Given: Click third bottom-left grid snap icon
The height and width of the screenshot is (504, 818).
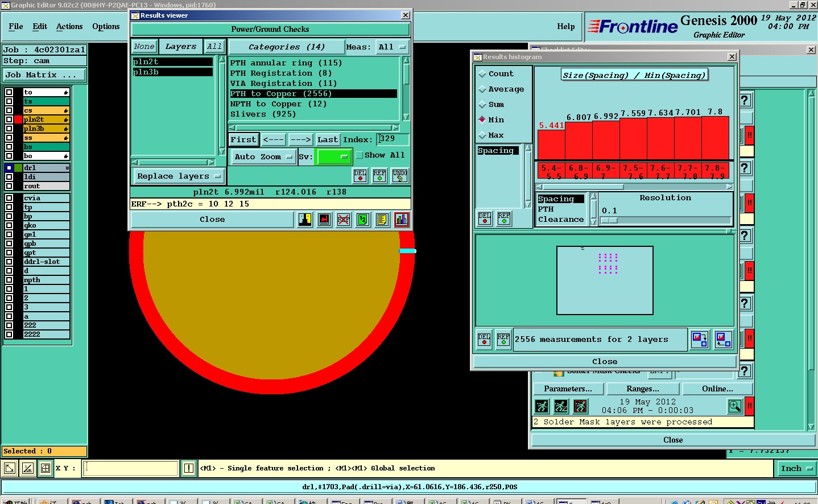Looking at the screenshot, I should coord(46,468).
